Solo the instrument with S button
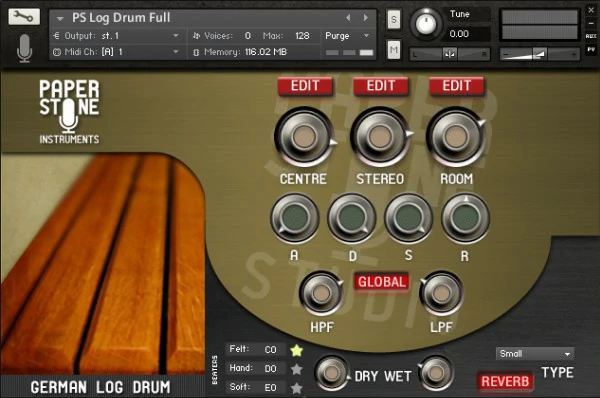Screen dimensions: 600x398 394,19
